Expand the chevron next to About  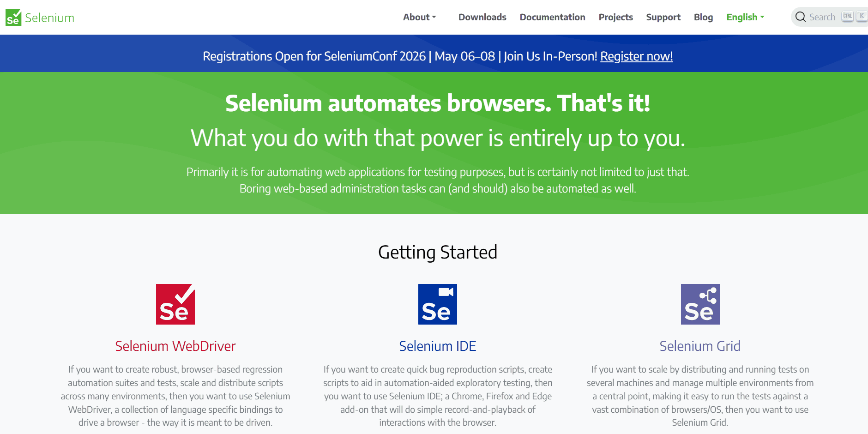click(434, 17)
